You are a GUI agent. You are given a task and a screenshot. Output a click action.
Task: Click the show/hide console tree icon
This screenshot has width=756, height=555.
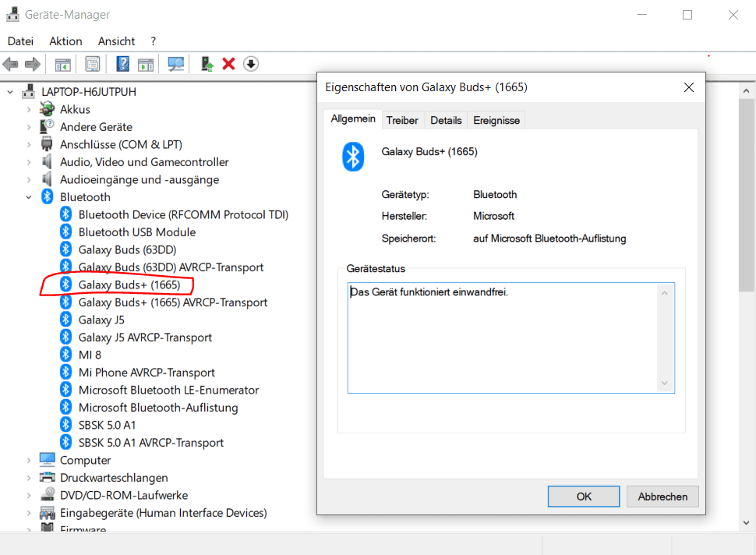coord(62,64)
